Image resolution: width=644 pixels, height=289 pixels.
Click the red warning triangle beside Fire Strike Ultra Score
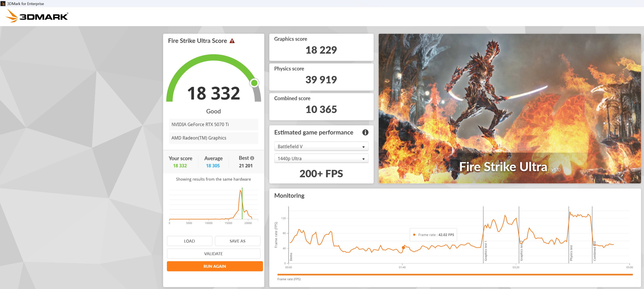(x=232, y=41)
